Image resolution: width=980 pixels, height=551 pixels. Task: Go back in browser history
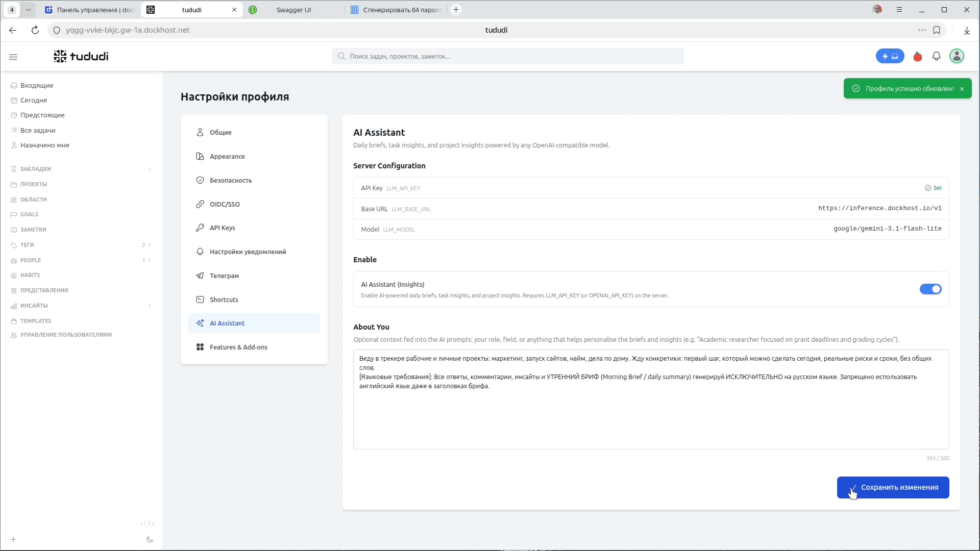[13, 30]
